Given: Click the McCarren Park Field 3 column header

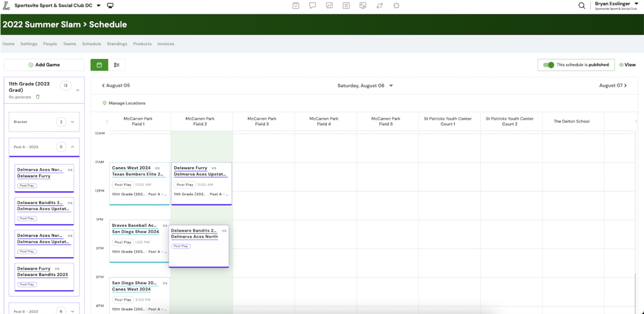Looking at the screenshot, I should [262, 121].
